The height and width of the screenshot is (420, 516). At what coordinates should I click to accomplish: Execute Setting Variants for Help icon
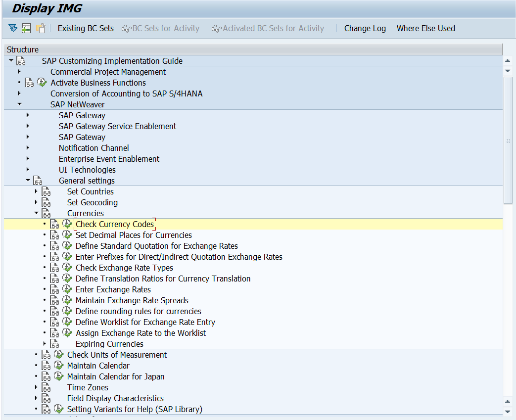point(58,409)
